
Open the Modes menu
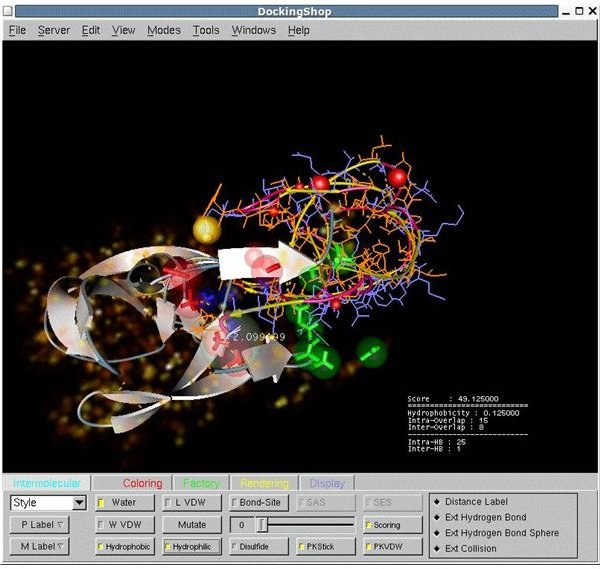pyautogui.click(x=164, y=30)
